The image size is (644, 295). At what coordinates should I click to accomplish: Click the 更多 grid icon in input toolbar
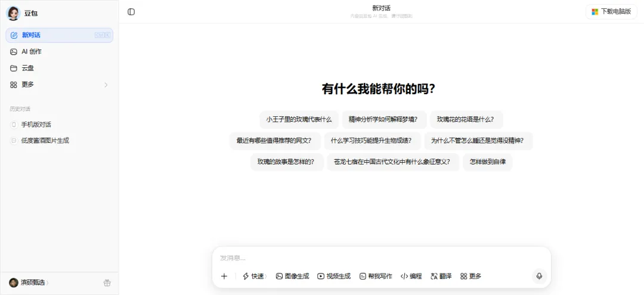tap(464, 276)
